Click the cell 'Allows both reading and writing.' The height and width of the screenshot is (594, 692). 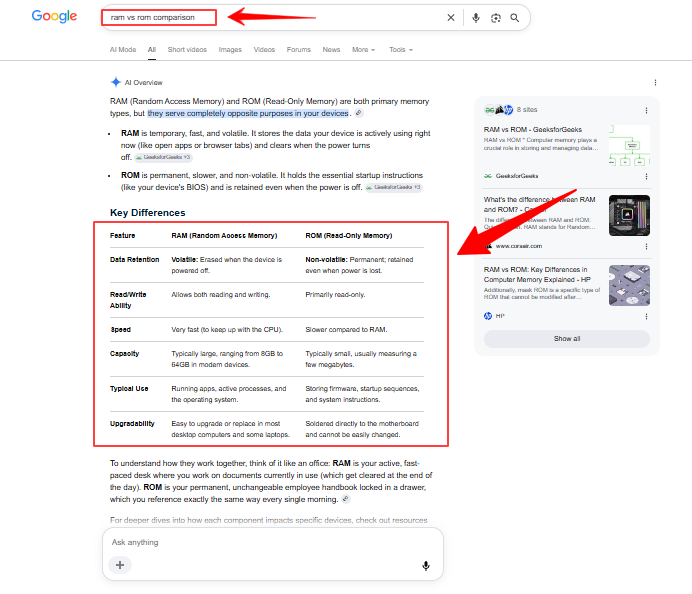(x=221, y=295)
